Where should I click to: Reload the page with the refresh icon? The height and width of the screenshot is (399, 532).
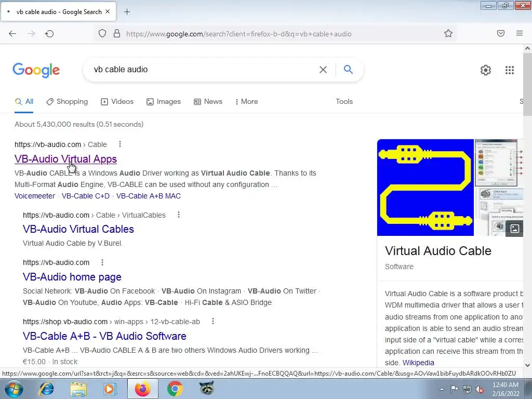point(49,34)
